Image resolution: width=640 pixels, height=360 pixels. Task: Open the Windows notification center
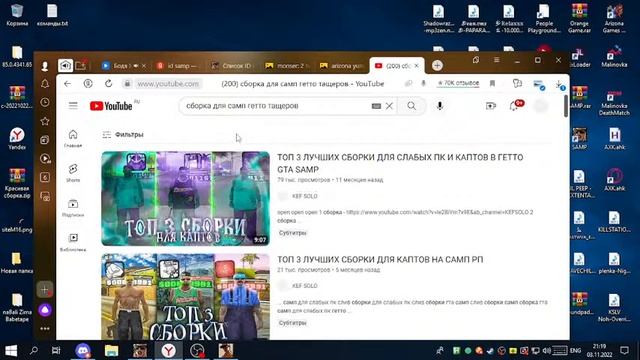tap(624, 351)
